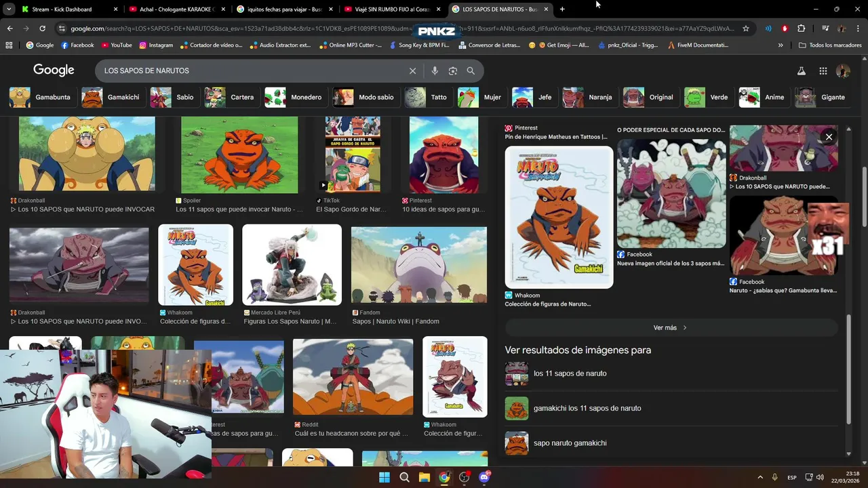Viewport: 868px width, 488px height.
Task: Start voice search with microphone icon
Action: 435,70
